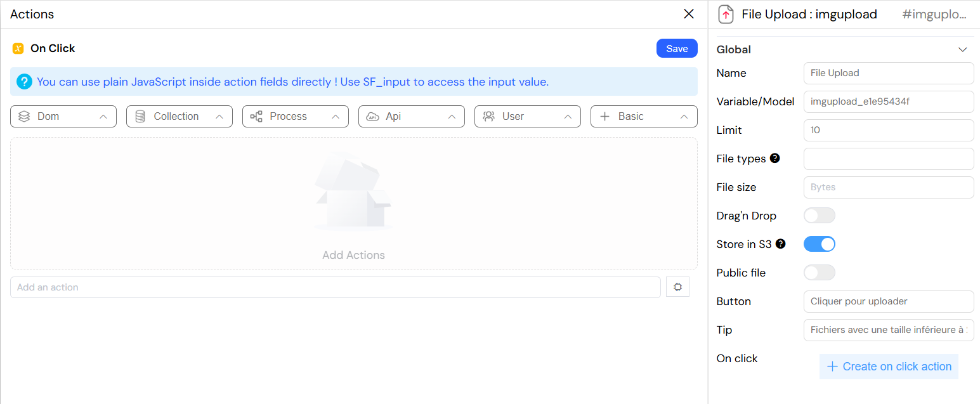The image size is (980, 404).
Task: Toggle the Drag'n Drop switch
Action: (820, 216)
